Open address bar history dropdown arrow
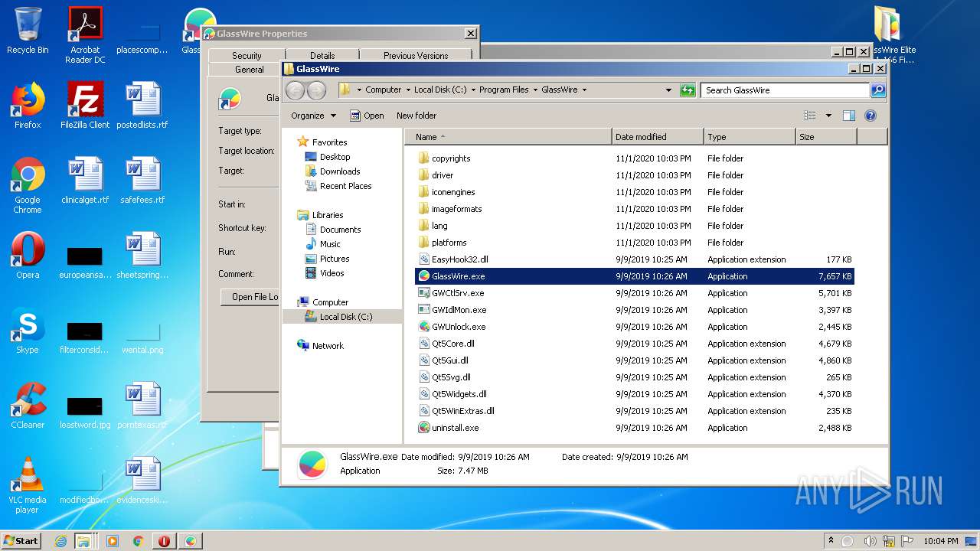 coord(668,90)
